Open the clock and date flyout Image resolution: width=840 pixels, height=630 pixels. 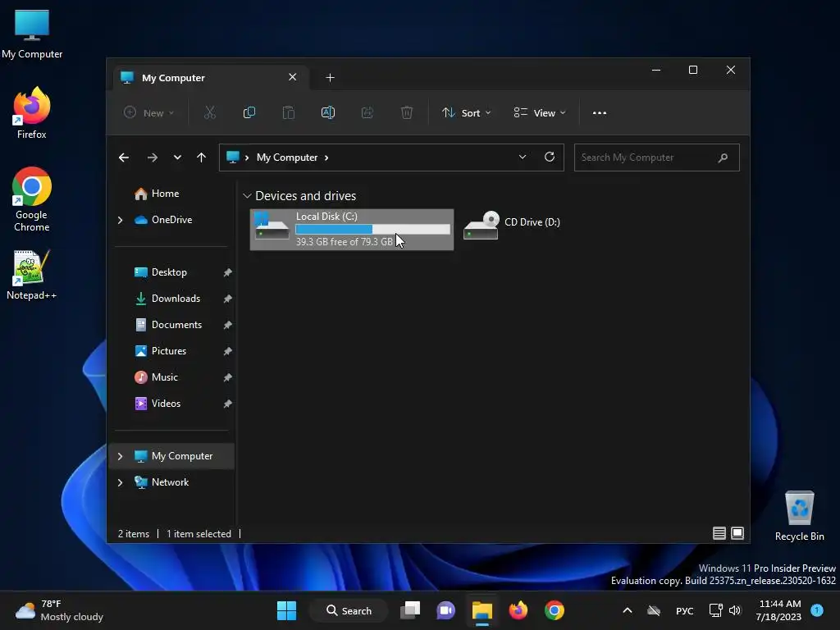tap(779, 610)
